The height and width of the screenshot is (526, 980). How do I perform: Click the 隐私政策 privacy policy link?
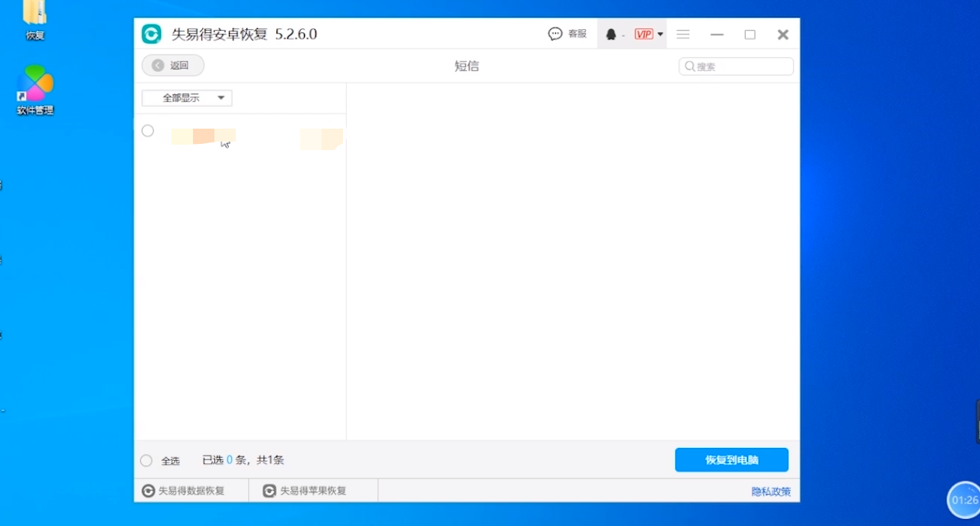pyautogui.click(x=771, y=492)
